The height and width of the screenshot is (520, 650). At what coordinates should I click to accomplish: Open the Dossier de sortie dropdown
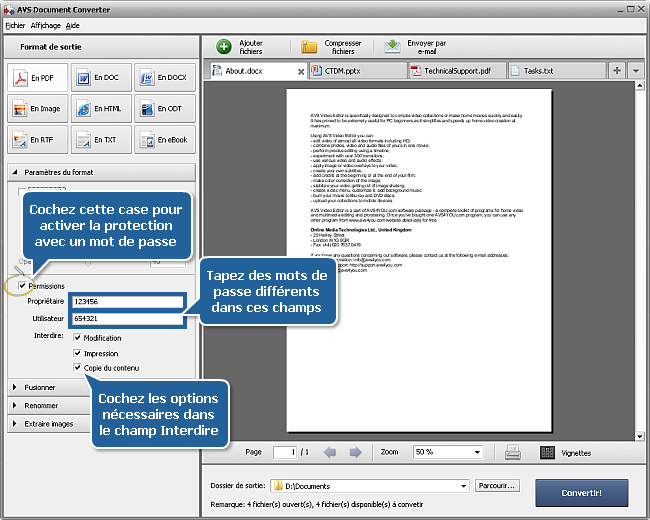pos(463,486)
